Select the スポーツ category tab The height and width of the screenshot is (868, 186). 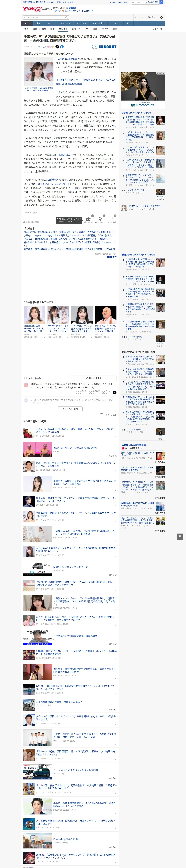coord(76,29)
